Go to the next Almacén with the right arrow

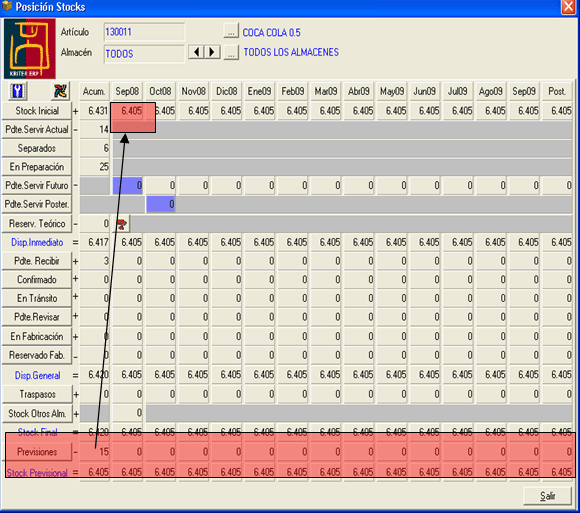coord(212,52)
